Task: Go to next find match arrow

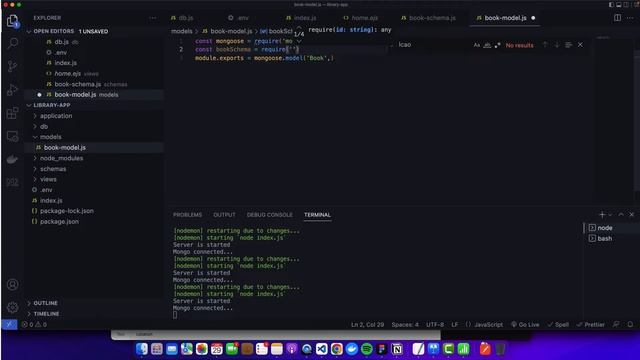Action: tap(557, 45)
